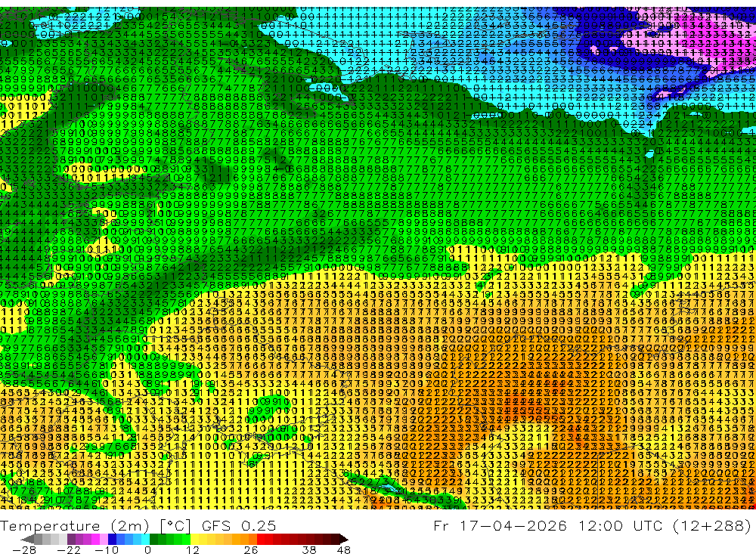Click the '-10' legend value
The image size is (756, 554).
point(107,550)
